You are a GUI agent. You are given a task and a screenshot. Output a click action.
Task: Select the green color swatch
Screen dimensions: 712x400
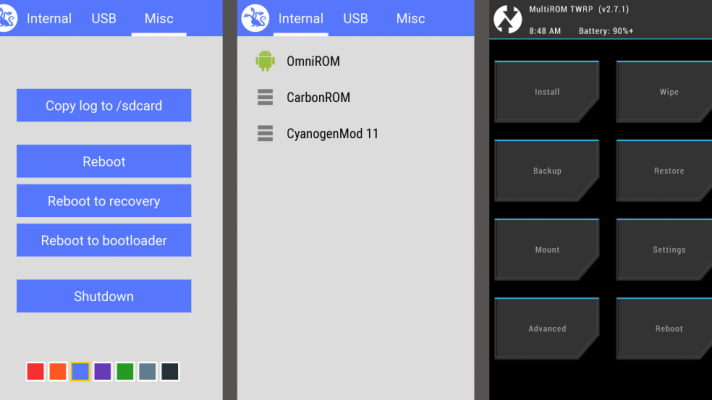click(x=125, y=371)
